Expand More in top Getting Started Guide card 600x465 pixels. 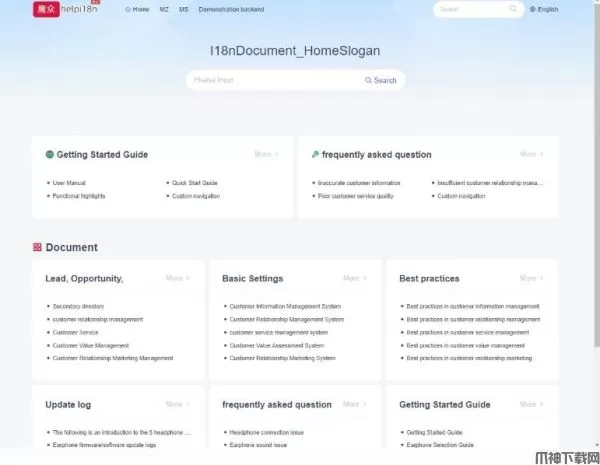point(266,154)
